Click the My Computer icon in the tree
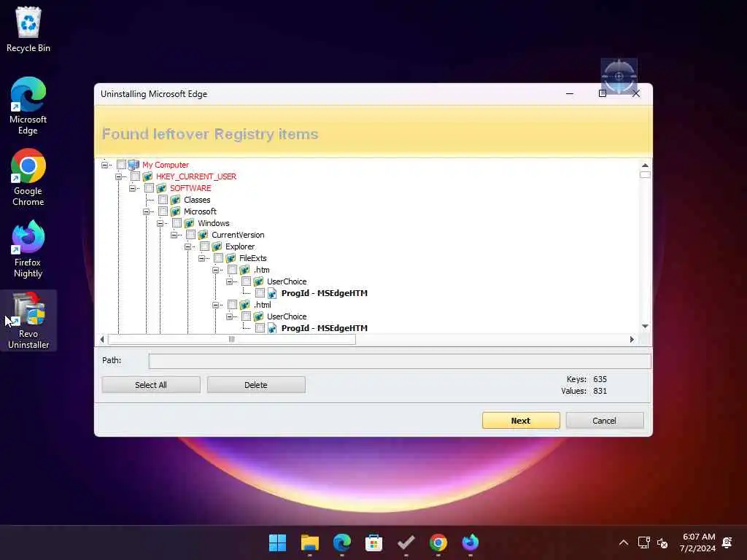Viewport: 747px width, 560px height. pyautogui.click(x=133, y=165)
